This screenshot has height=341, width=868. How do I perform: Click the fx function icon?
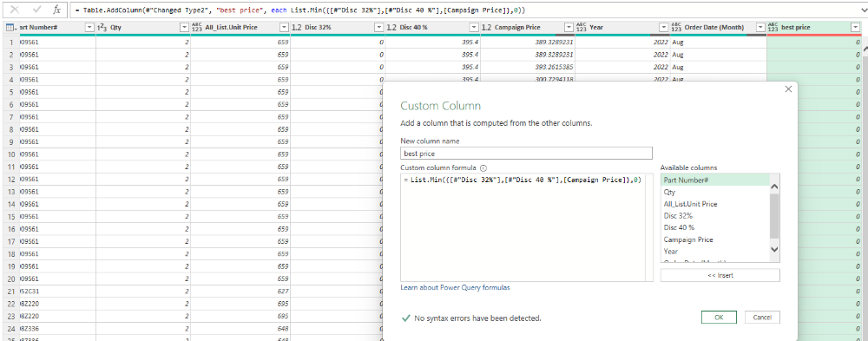click(57, 10)
